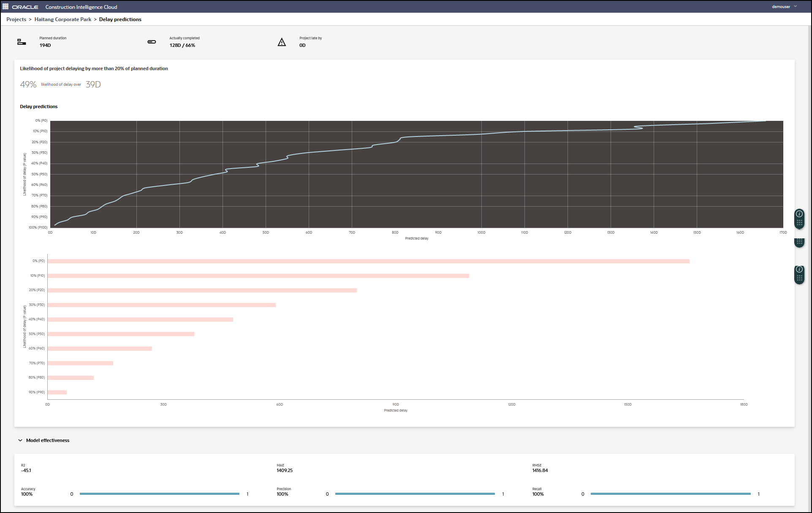Click Construction Intelligence Cloud title
This screenshot has height=513, width=812.
click(81, 7)
